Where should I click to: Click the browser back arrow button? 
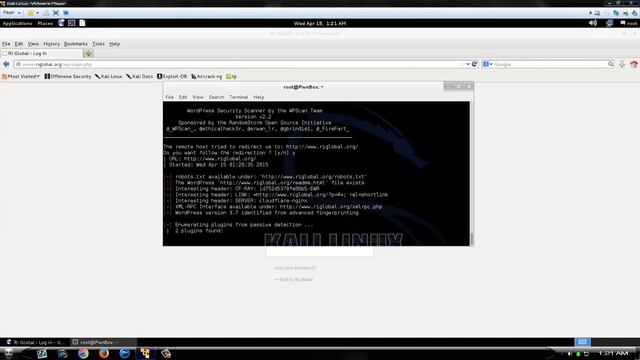coord(6,64)
